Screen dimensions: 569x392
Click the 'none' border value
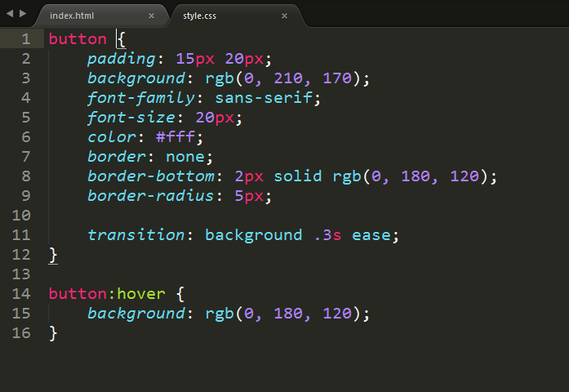click(185, 157)
